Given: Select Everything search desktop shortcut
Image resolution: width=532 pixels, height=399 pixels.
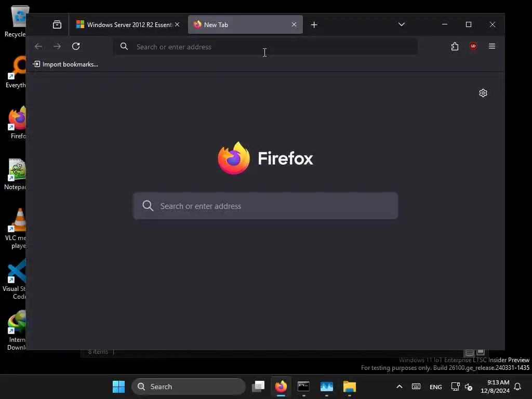Looking at the screenshot, I should pos(15,72).
